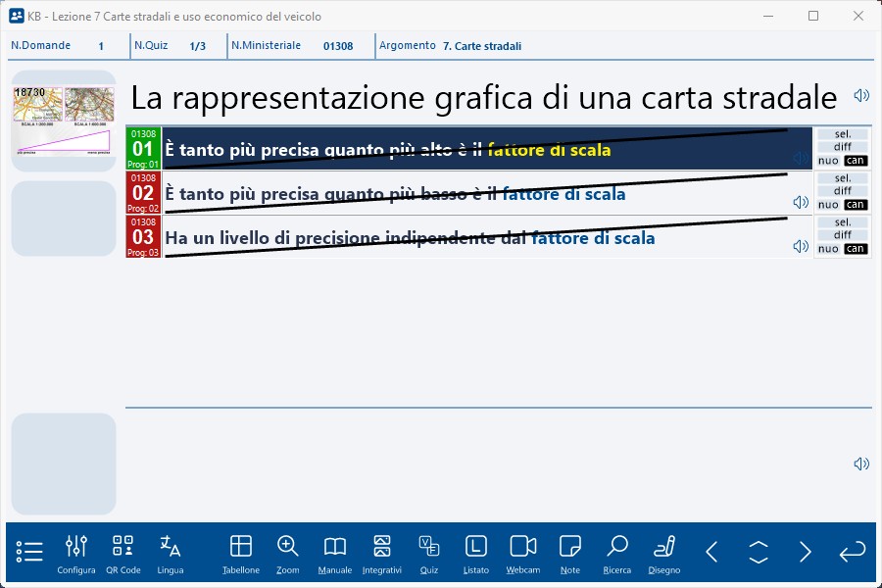Viewport: 882px width, 588px height.
Task: Activate the Zoom magnifier tool
Action: [x=287, y=552]
